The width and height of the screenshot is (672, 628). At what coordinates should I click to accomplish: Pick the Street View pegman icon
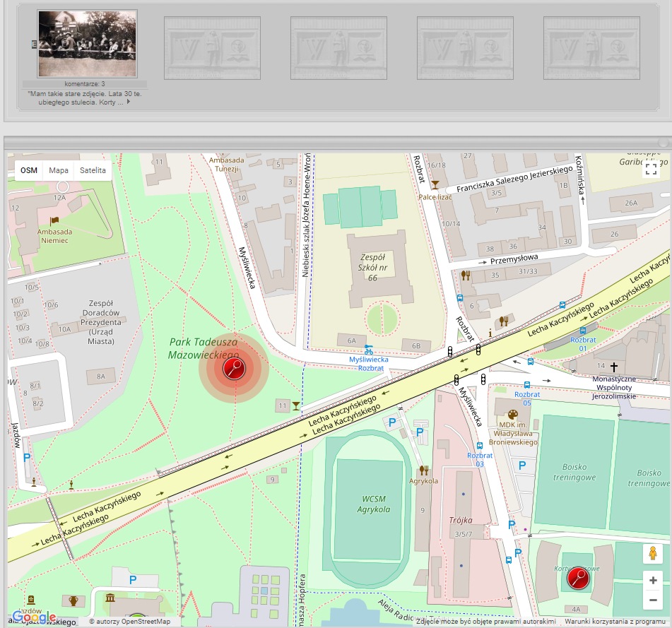click(x=653, y=554)
